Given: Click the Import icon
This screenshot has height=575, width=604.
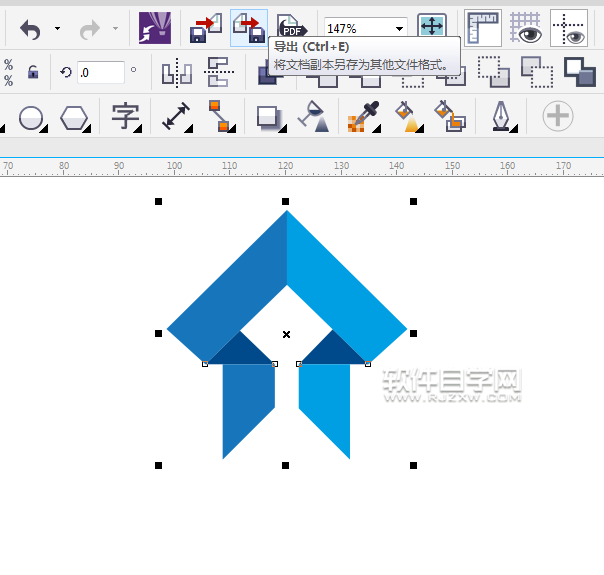Looking at the screenshot, I should (x=207, y=29).
